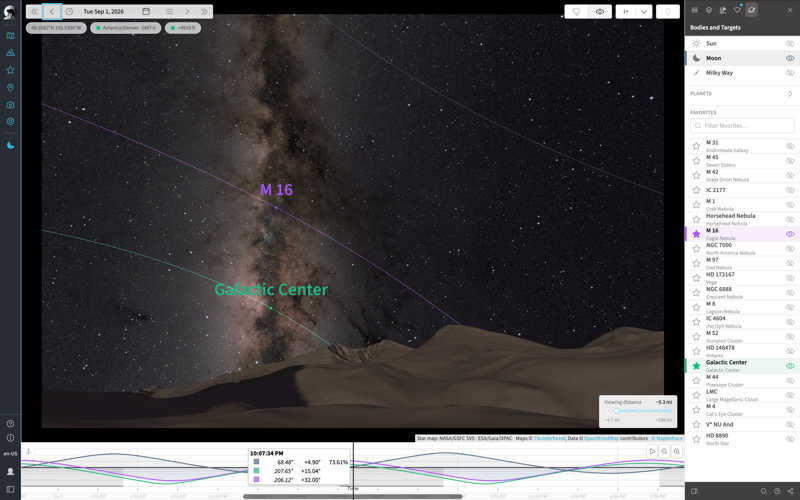Open the hamburger list icon in date bar
Screen dimensions: 800x500
point(169,11)
